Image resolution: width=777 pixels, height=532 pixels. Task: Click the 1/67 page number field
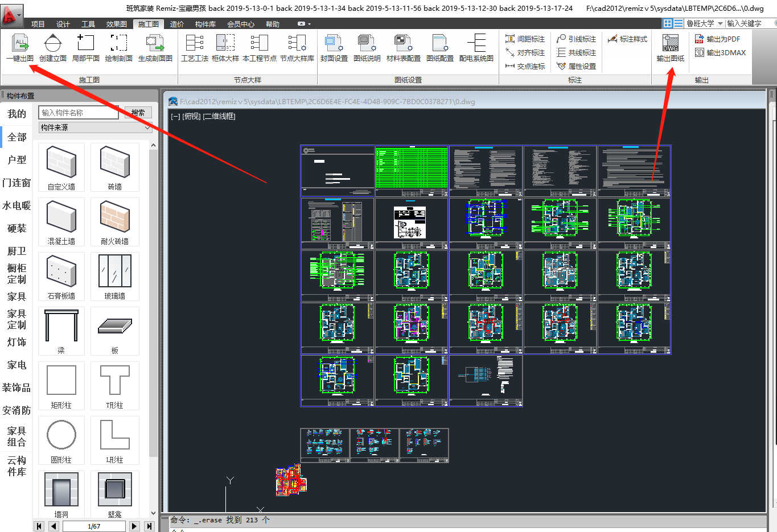(94, 526)
